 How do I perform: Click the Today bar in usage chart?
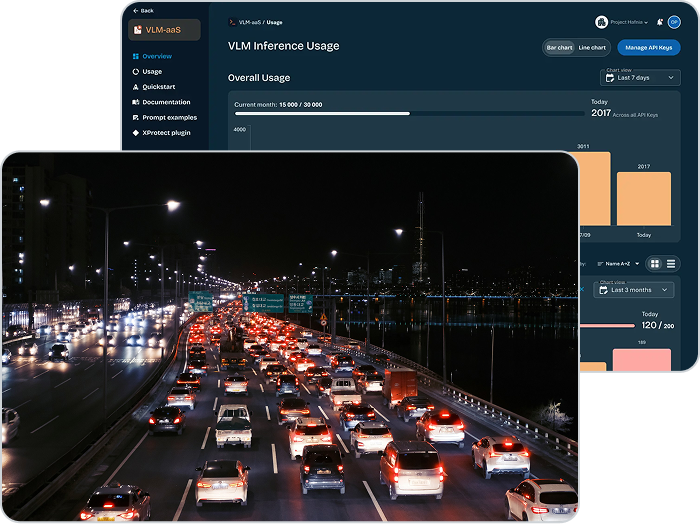(x=643, y=198)
